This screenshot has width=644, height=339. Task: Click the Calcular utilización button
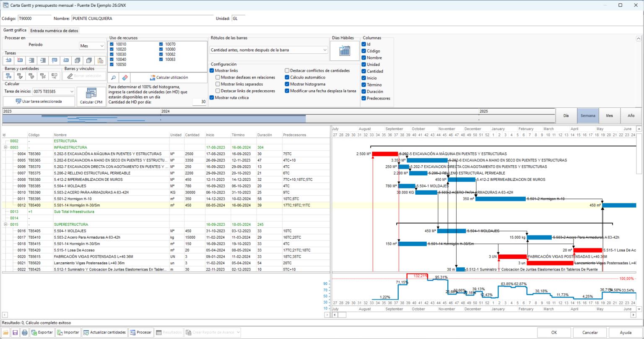click(x=169, y=78)
